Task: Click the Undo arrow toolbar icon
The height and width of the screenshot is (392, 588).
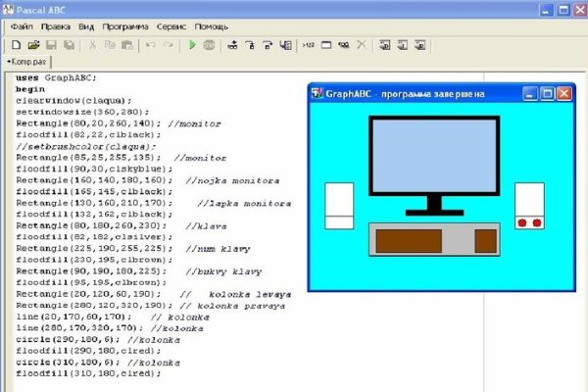Action: (150, 45)
